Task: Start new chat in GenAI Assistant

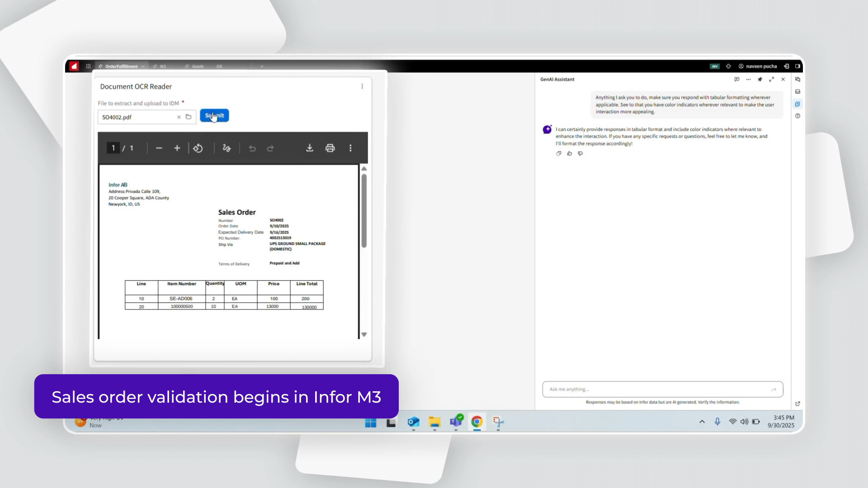Action: point(737,80)
